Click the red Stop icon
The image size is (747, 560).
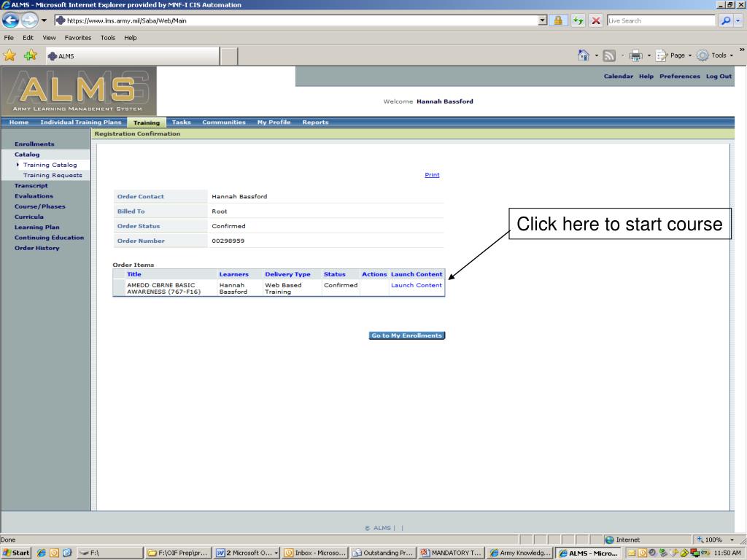(595, 20)
